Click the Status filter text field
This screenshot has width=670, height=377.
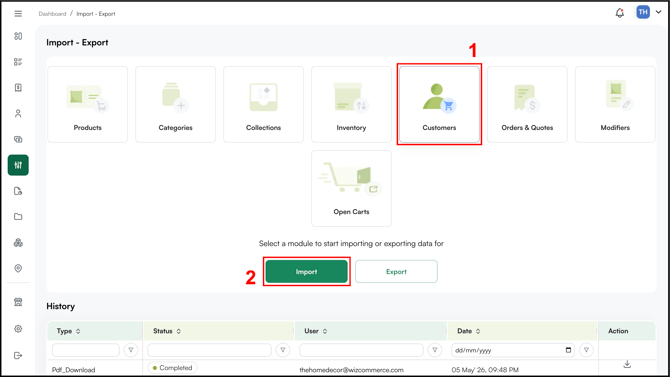pos(209,350)
